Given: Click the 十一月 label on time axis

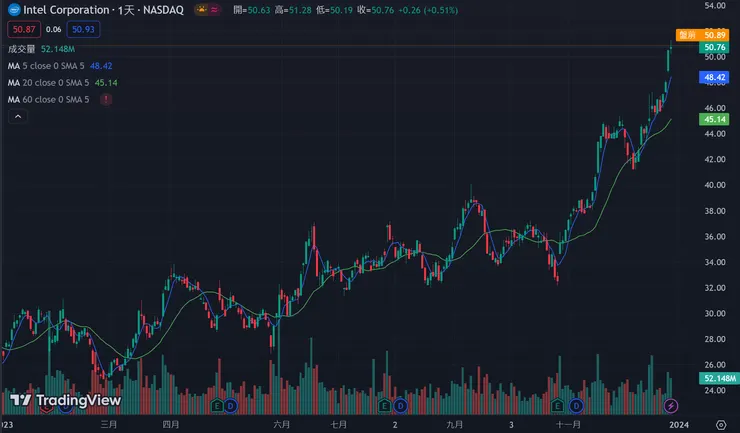Looking at the screenshot, I should (x=568, y=425).
